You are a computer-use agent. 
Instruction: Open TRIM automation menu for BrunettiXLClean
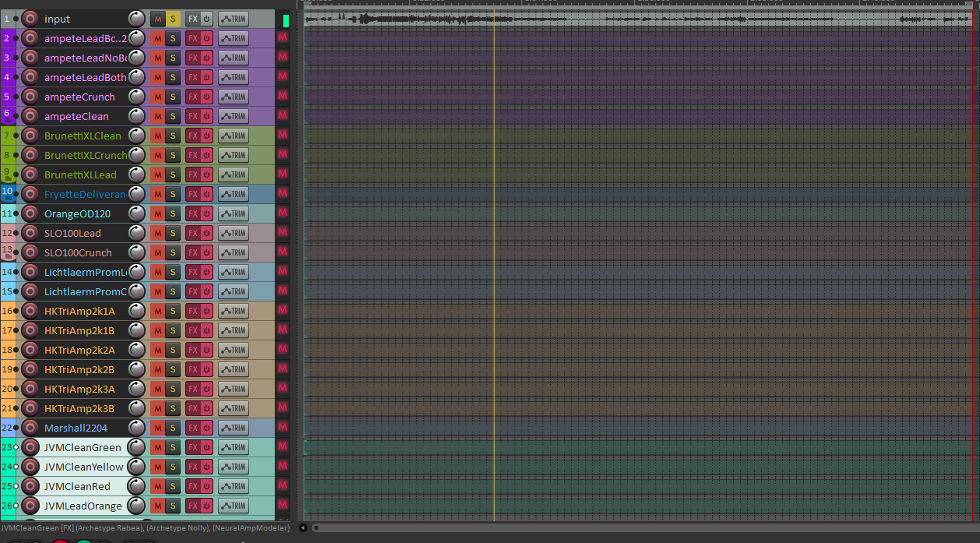tap(234, 136)
